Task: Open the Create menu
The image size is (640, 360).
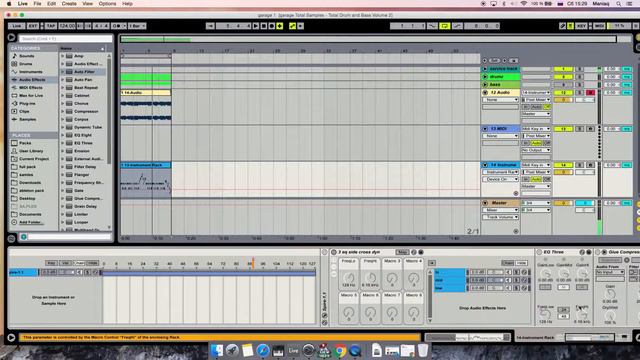Action: click(69, 4)
